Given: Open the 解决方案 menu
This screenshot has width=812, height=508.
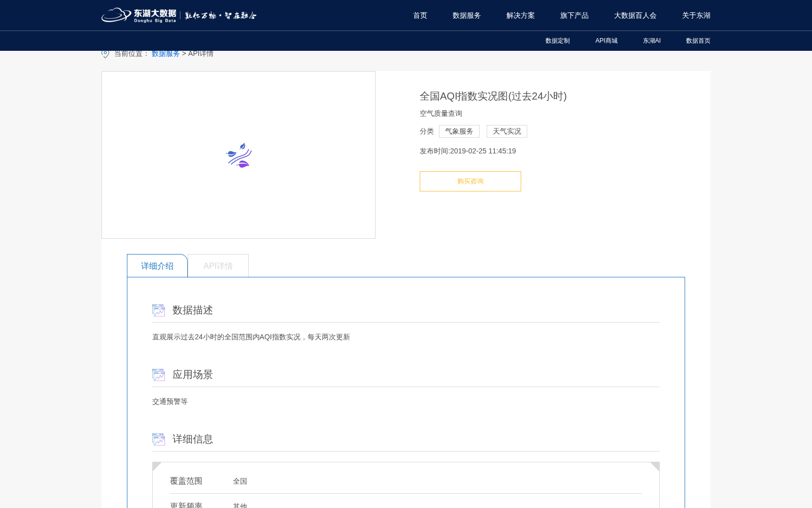Looking at the screenshot, I should click(521, 15).
